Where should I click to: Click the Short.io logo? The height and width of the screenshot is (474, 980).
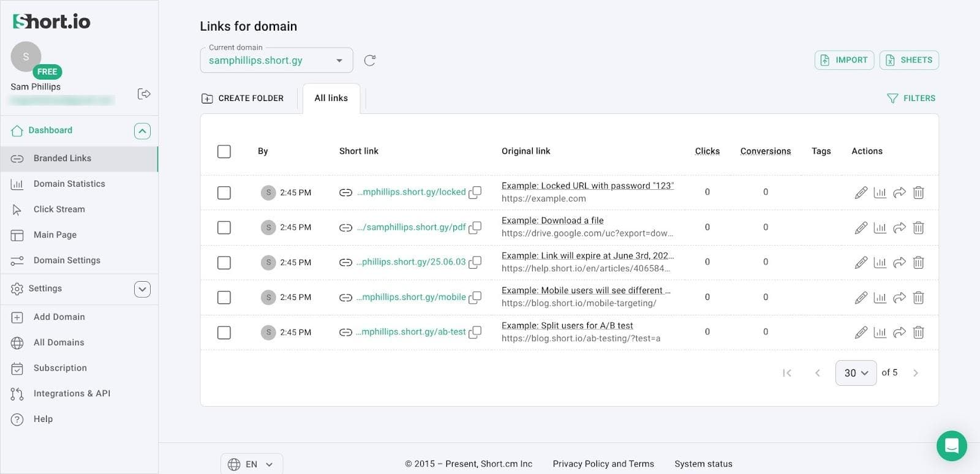click(51, 21)
